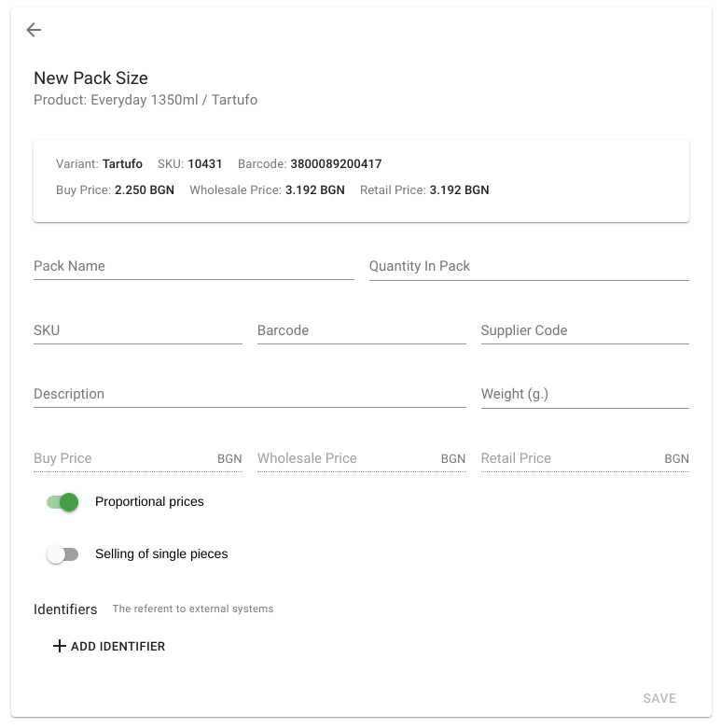Image resolution: width=721 pixels, height=728 pixels.
Task: Click the Buy Price BGN field
Action: [x=138, y=458]
